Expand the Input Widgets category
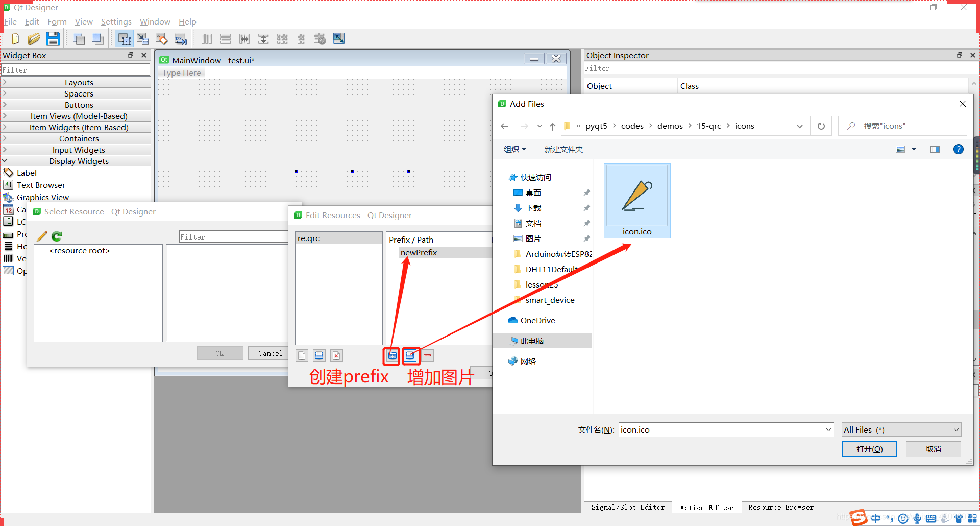This screenshot has height=526, width=980. (x=76, y=150)
